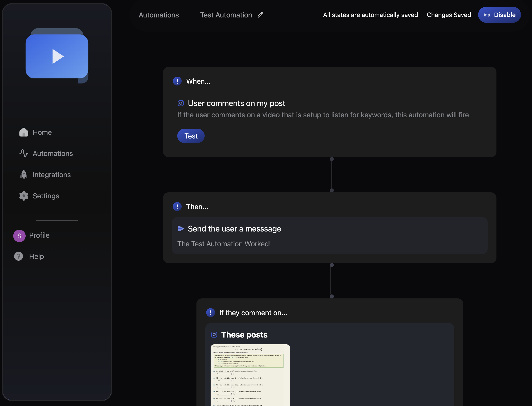Click the Integrations rocket icon
The image size is (532, 406).
point(24,175)
